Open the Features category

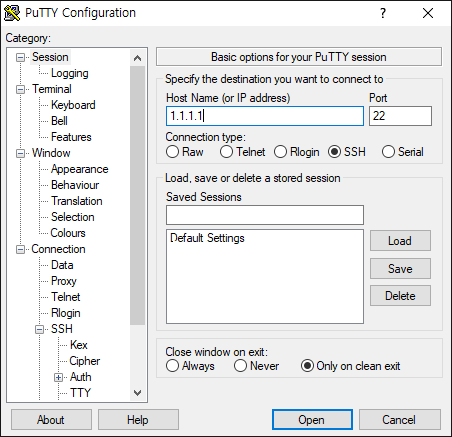coord(71,137)
